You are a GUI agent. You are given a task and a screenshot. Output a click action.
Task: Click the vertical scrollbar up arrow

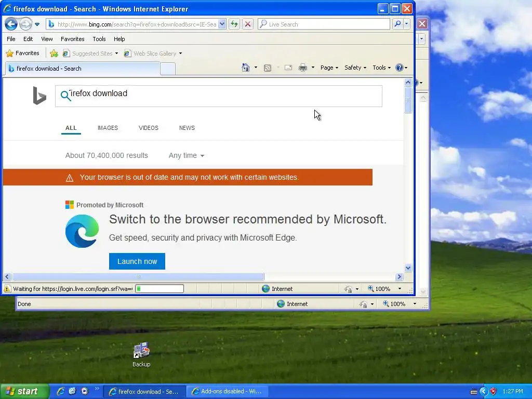pyautogui.click(x=408, y=83)
